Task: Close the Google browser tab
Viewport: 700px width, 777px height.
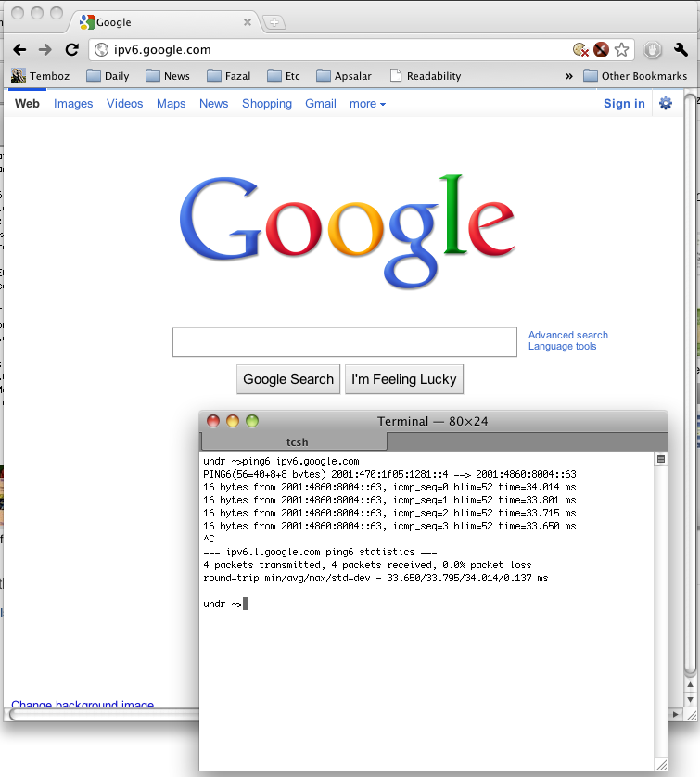Action: click(x=248, y=22)
